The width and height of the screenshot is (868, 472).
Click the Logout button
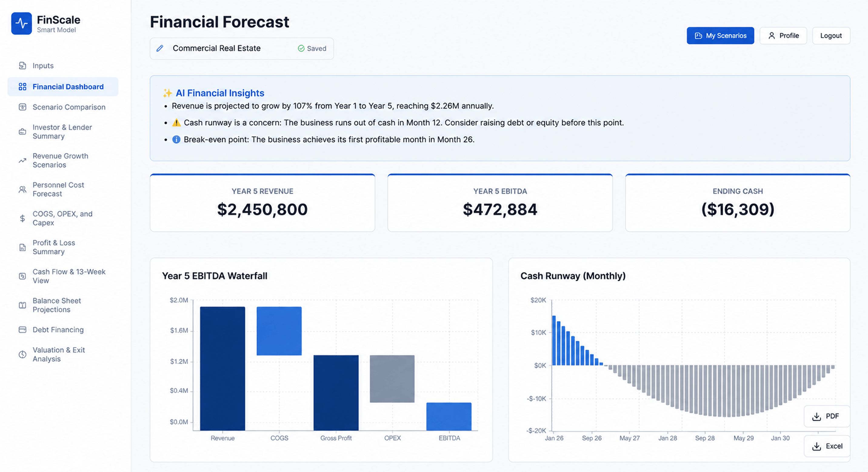[x=831, y=35]
